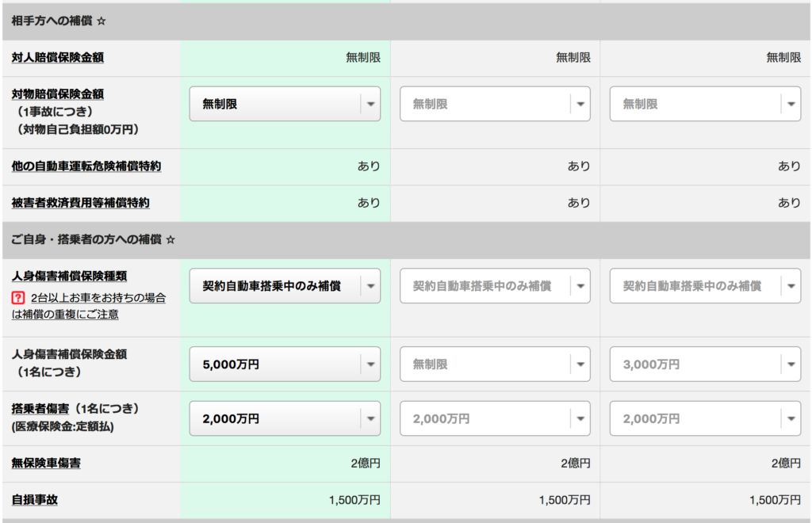Expand middle column 契約自動車搭乗中のみ補償 dropdown

495,286
